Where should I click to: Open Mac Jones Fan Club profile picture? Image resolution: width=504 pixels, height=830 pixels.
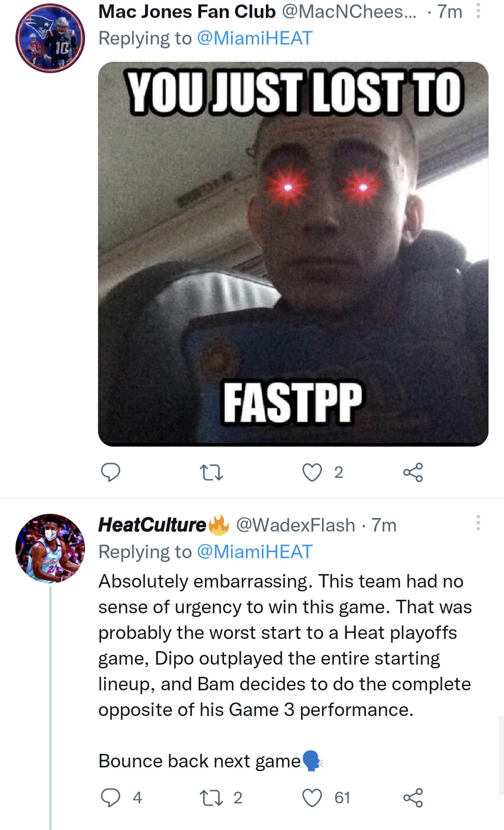[50, 38]
